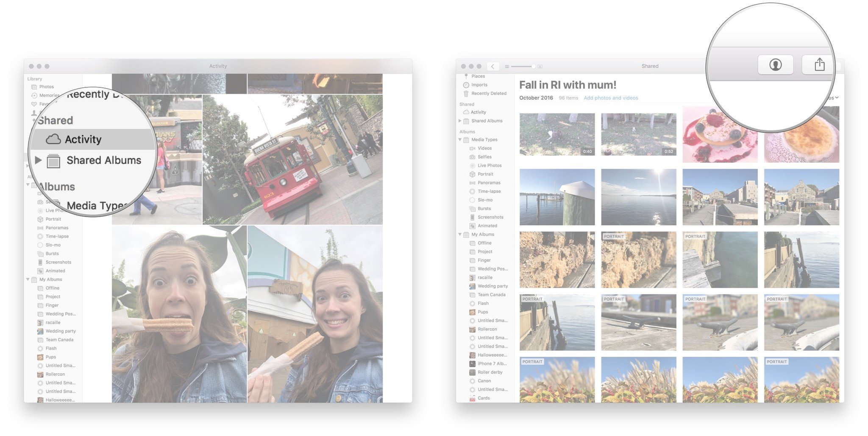Open Imports in the right sidebar
The height and width of the screenshot is (436, 868).
(479, 85)
